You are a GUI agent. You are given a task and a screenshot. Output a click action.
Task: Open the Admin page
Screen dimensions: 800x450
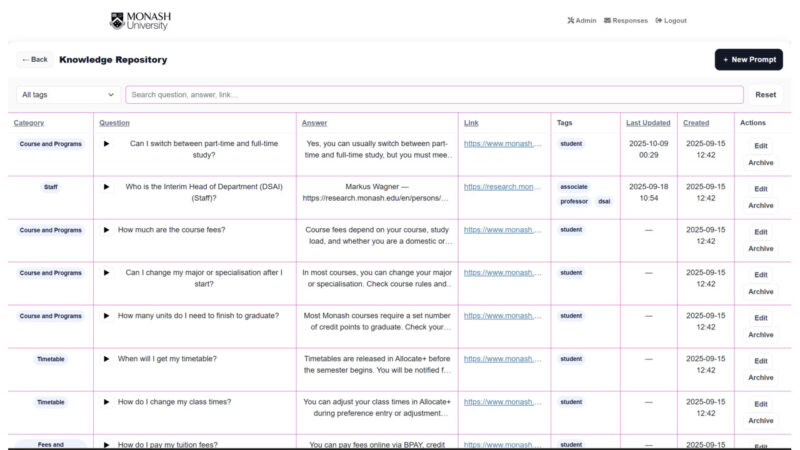click(x=581, y=20)
